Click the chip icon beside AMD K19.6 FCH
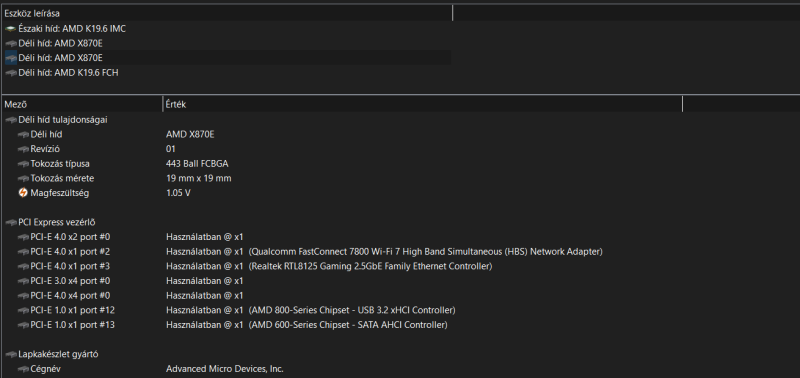 (x=10, y=73)
